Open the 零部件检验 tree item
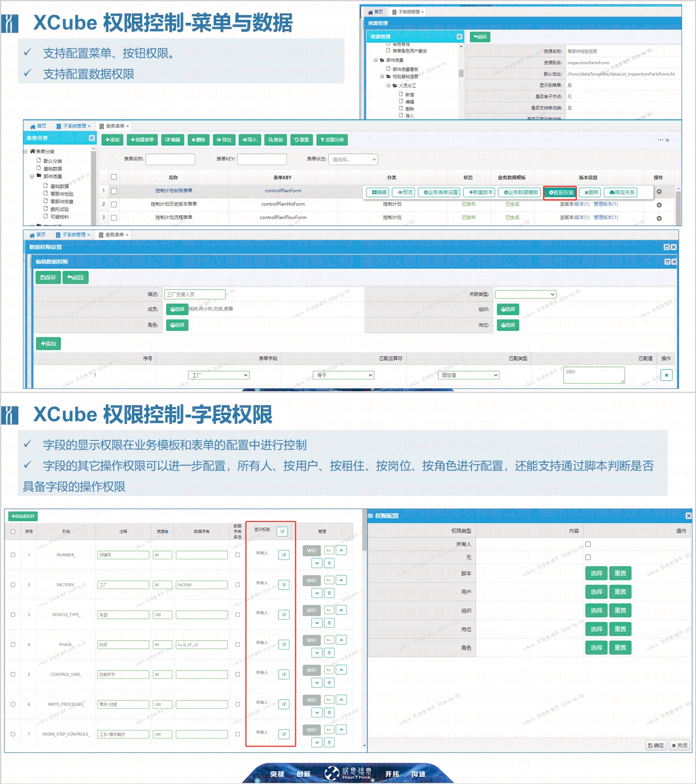The width and height of the screenshot is (696, 784). click(x=61, y=194)
